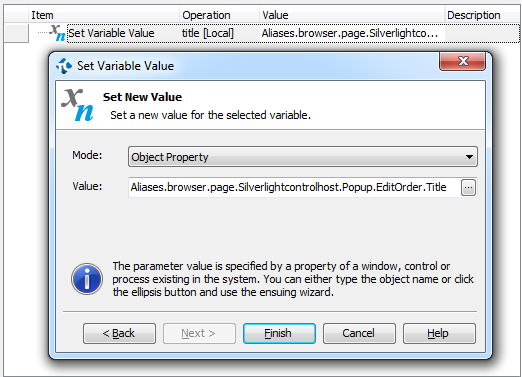Click the large Xn variable icon

pos(77,105)
